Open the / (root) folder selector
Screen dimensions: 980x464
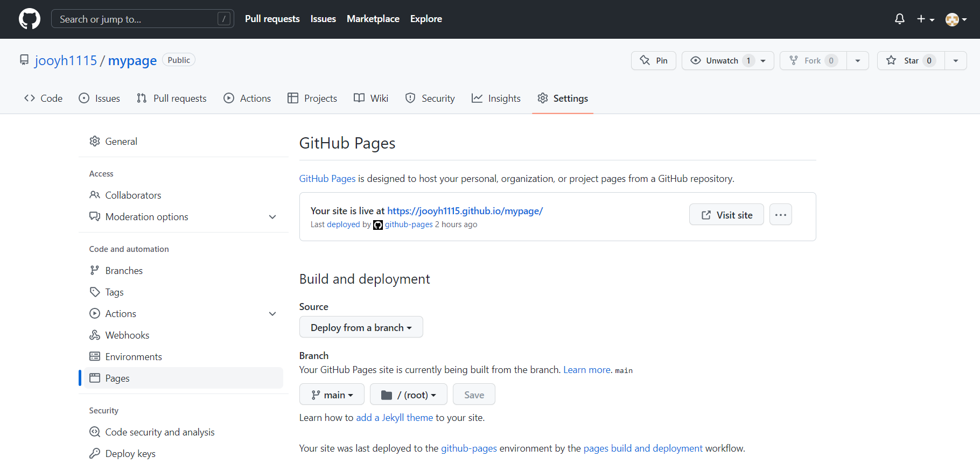(408, 395)
